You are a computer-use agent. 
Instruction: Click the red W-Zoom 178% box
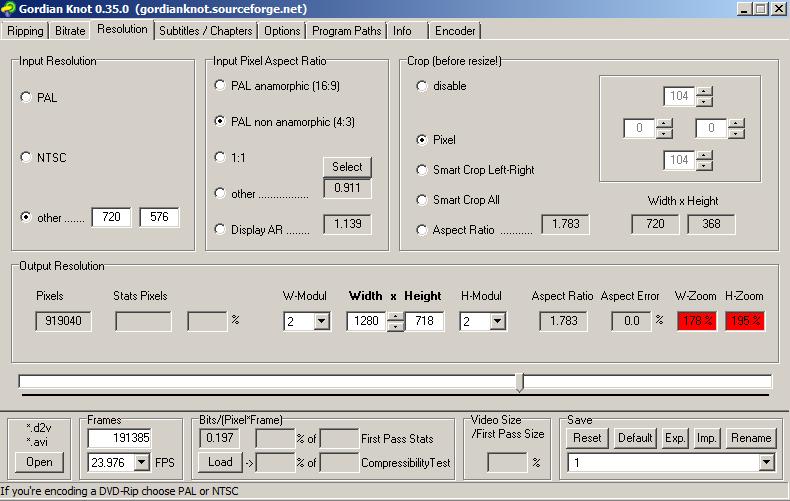pyautogui.click(x=697, y=321)
